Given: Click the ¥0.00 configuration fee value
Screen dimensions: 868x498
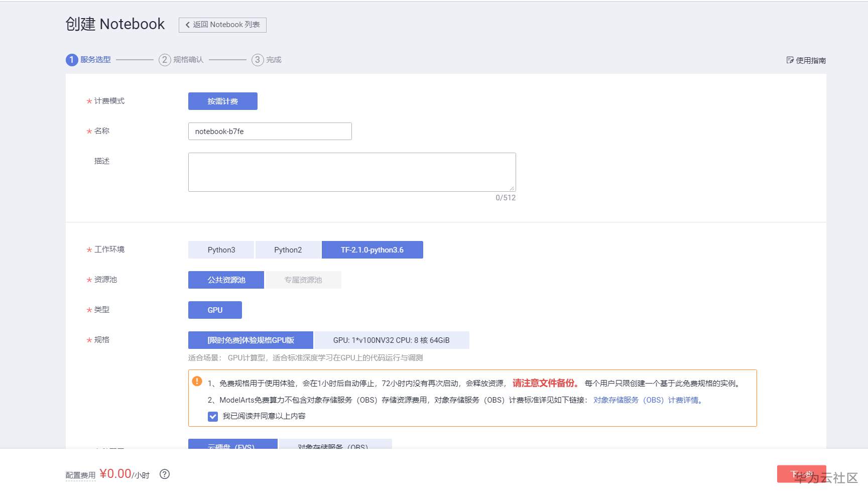Looking at the screenshot, I should point(115,474).
